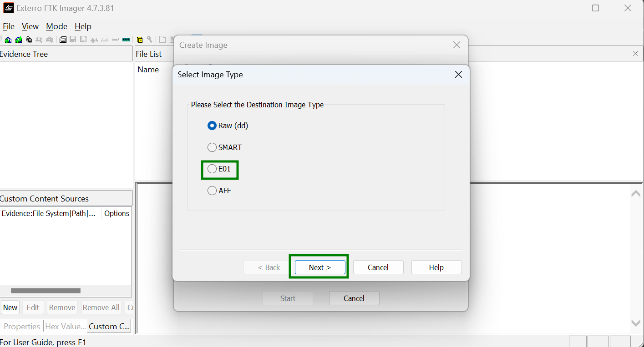Click the Remove All button
The width and height of the screenshot is (644, 347).
click(101, 307)
